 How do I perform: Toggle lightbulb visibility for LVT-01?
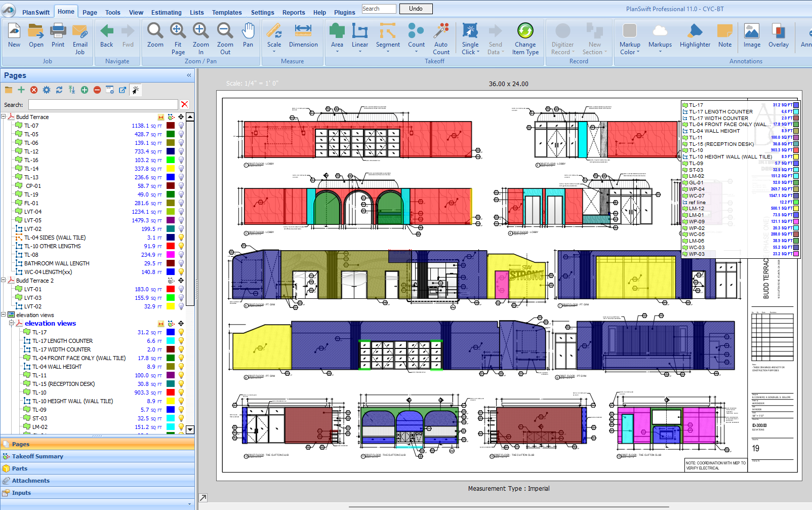tap(181, 289)
